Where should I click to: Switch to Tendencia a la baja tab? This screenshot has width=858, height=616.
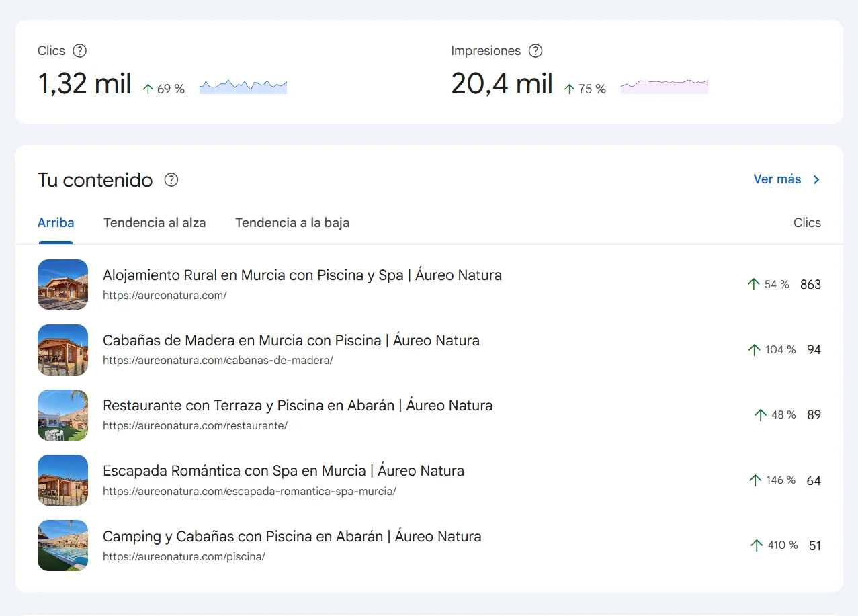(292, 222)
